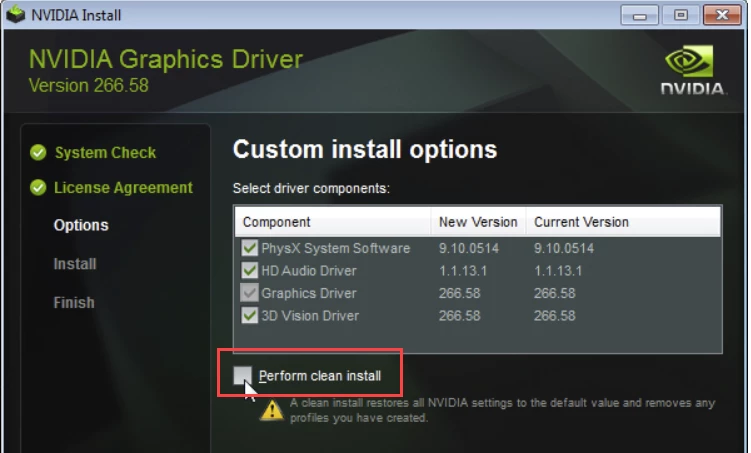751x453 pixels.
Task: Click PhysX current version 9.10.0514
Action: tap(564, 248)
